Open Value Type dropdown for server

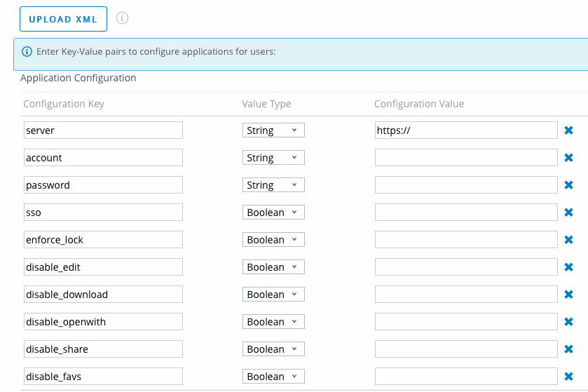[x=273, y=130]
